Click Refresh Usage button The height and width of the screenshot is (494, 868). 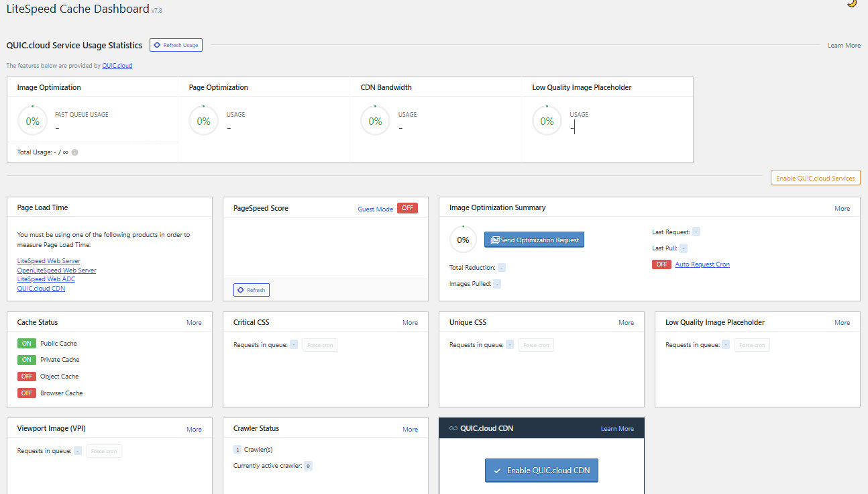(176, 45)
